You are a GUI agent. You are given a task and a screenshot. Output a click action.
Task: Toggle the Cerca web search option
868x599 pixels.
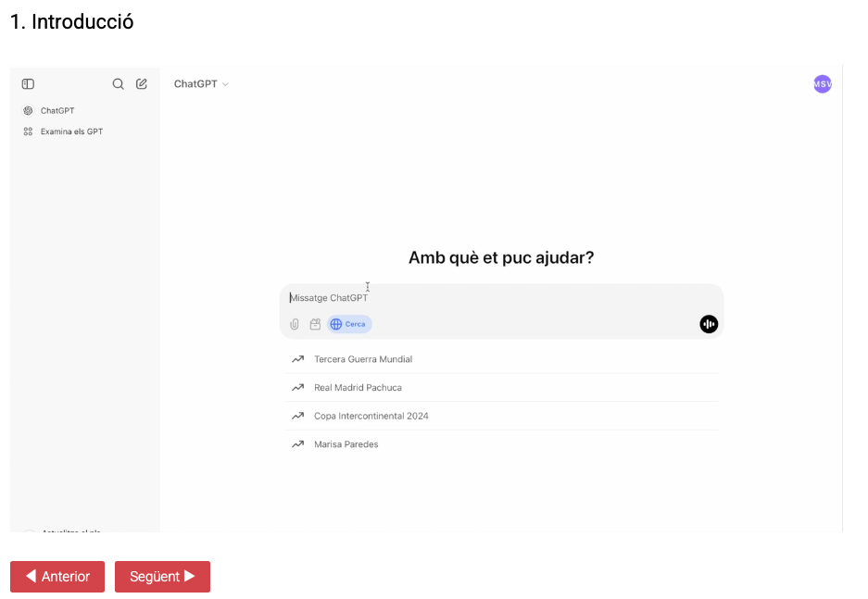point(349,324)
